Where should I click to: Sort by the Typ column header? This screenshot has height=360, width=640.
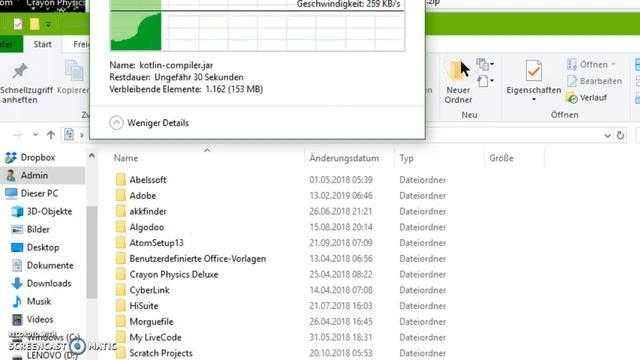407,158
